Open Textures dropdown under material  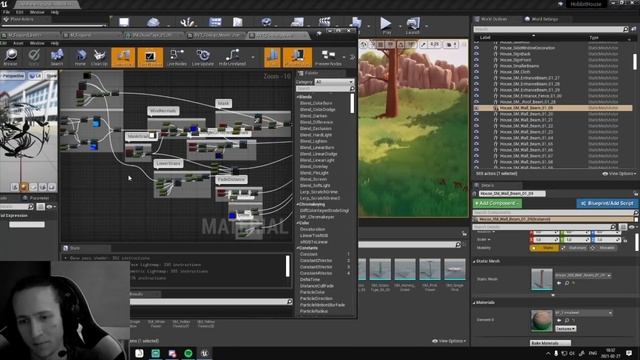coord(565,329)
